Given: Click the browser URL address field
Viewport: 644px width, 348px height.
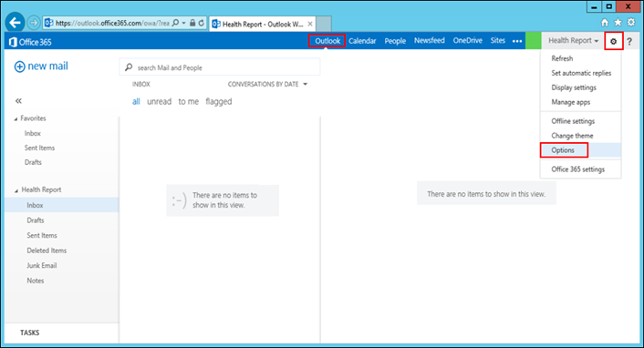Looking at the screenshot, I should (x=112, y=23).
